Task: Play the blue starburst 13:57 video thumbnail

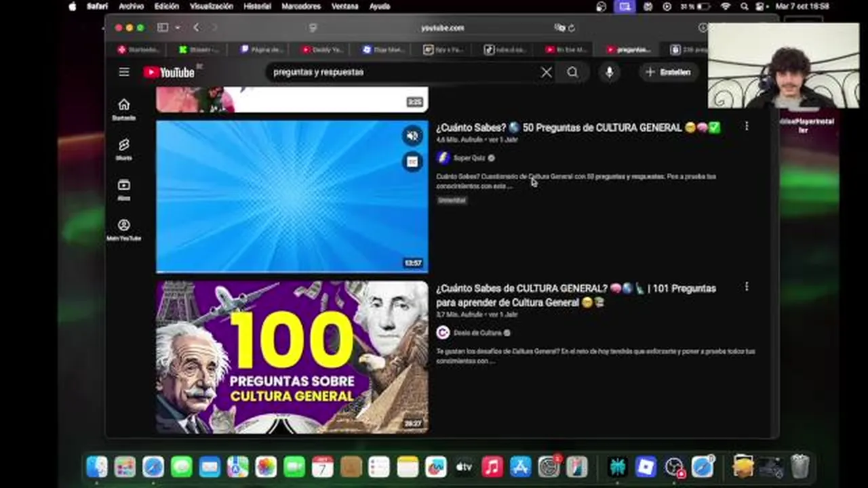Action: [292, 197]
